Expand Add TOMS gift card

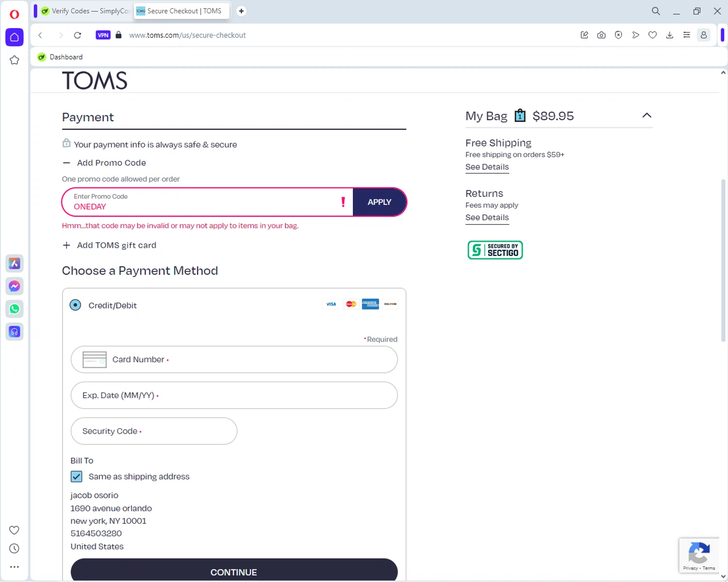[x=109, y=245]
